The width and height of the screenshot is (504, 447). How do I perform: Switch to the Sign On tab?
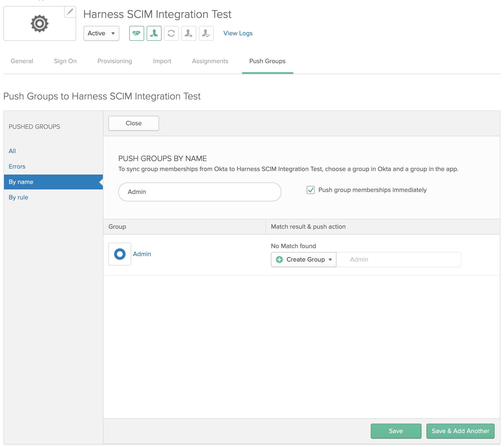coord(65,61)
